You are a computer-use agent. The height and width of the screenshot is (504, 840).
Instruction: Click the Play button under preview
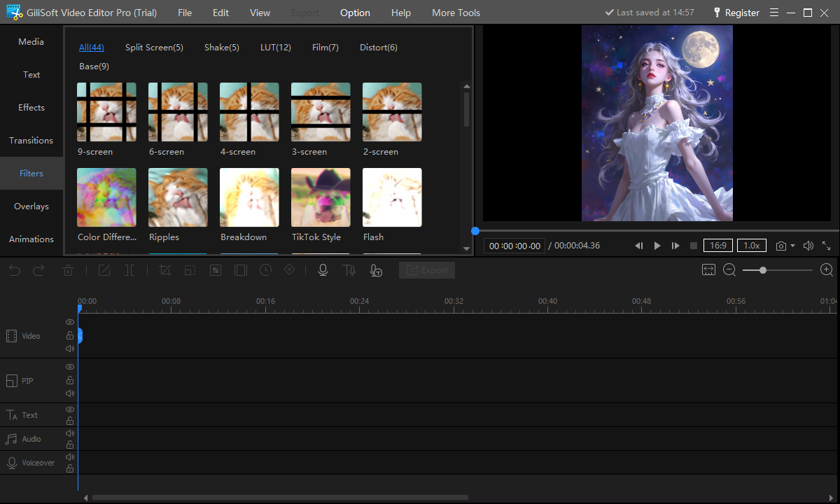[657, 246]
